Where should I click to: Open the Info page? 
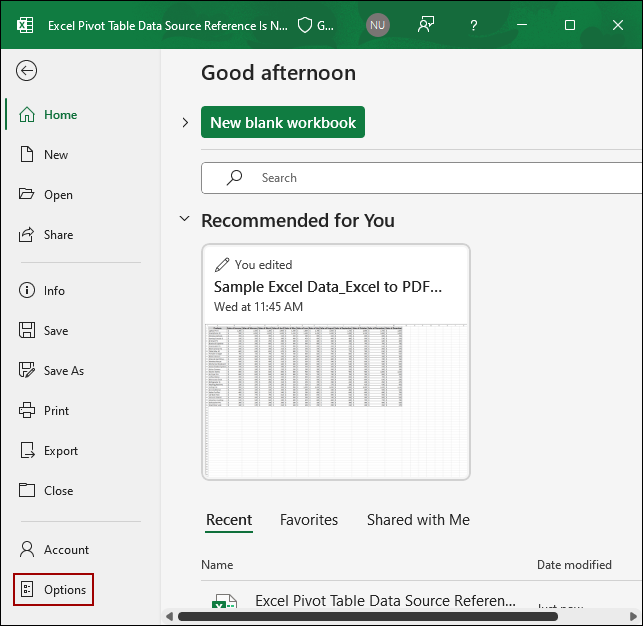pyautogui.click(x=54, y=291)
